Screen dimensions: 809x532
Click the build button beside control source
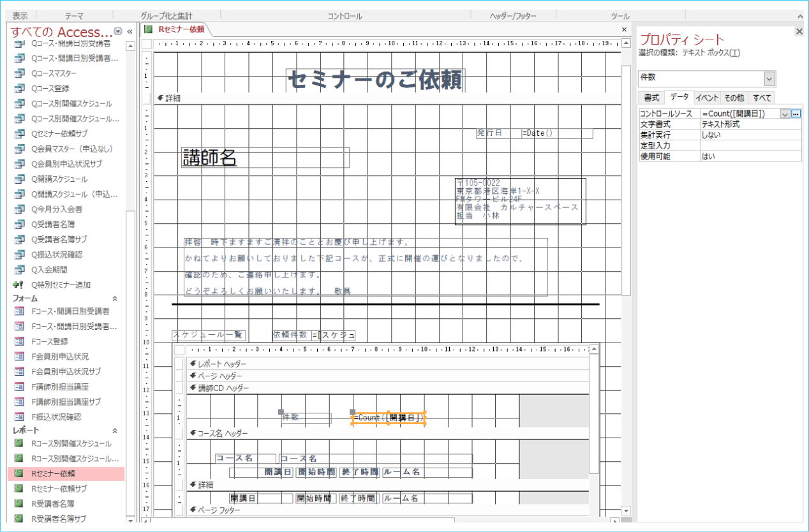[x=796, y=114]
